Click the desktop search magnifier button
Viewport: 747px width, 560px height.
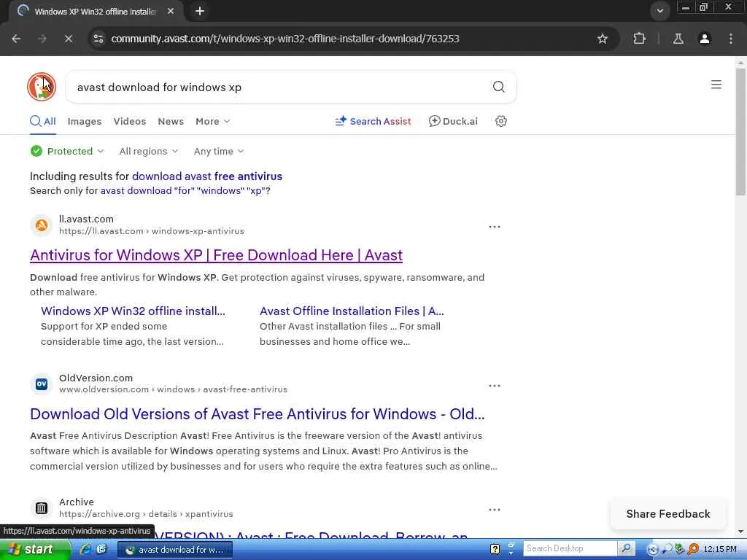pos(627,548)
